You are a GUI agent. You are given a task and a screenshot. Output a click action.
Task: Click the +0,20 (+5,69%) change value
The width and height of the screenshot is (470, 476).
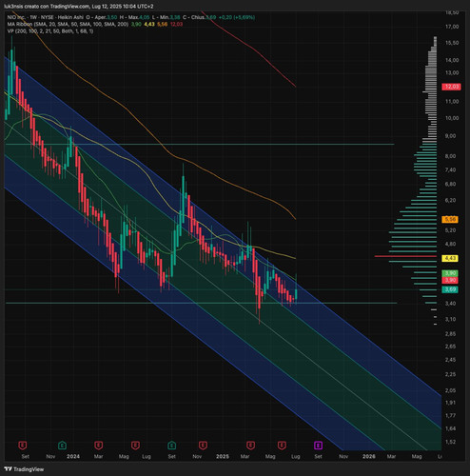[237, 17]
